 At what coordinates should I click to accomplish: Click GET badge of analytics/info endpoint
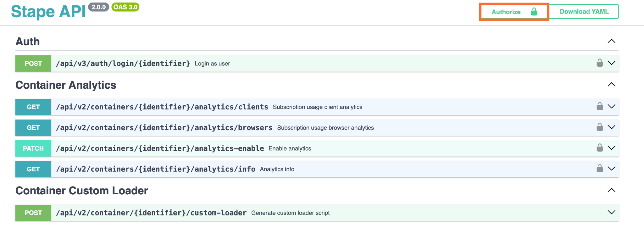[x=33, y=169]
